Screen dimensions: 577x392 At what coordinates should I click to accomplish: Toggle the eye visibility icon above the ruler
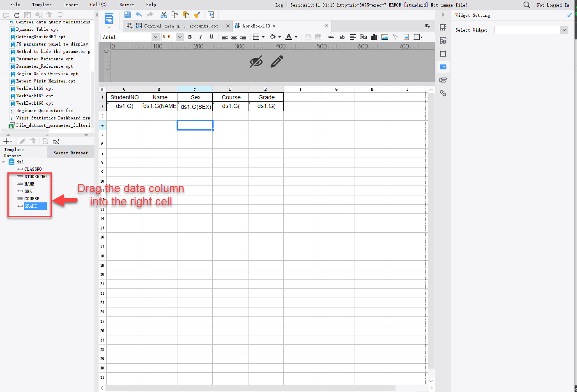(256, 62)
